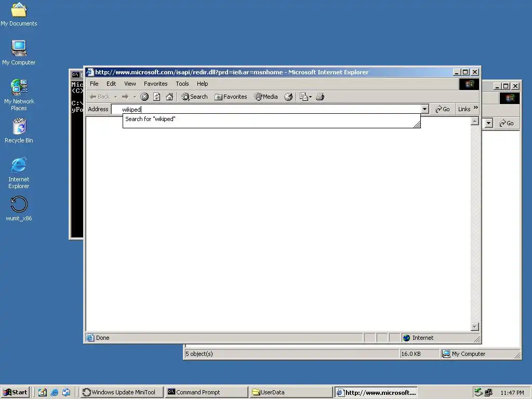
Task: Click the safely remove hardware tray icon
Action: [x=478, y=392]
